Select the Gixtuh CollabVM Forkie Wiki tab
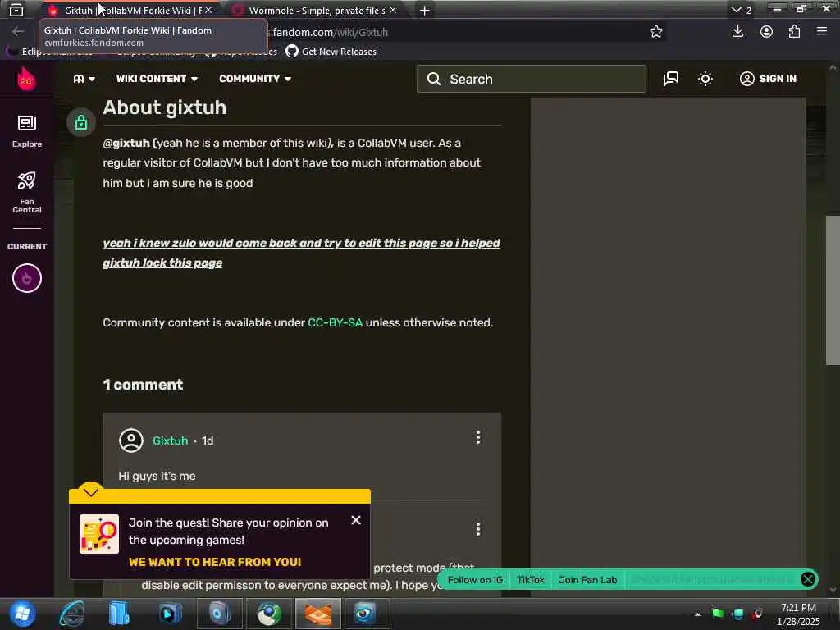Viewport: 840px width, 630px height. point(127,10)
